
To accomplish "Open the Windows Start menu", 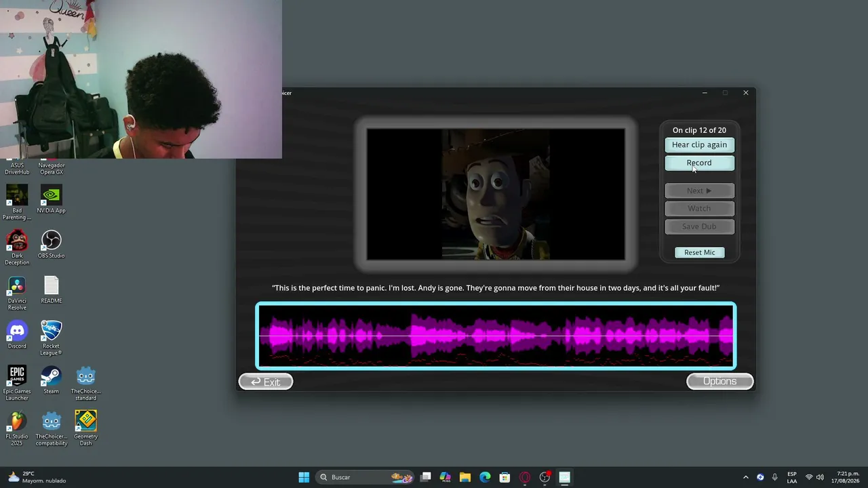I will (304, 477).
